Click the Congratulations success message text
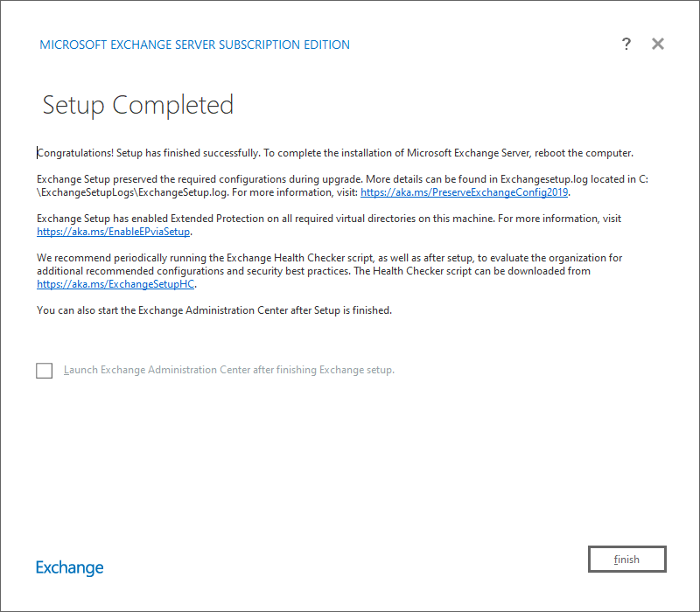This screenshot has height=612, width=700. pyautogui.click(x=335, y=153)
